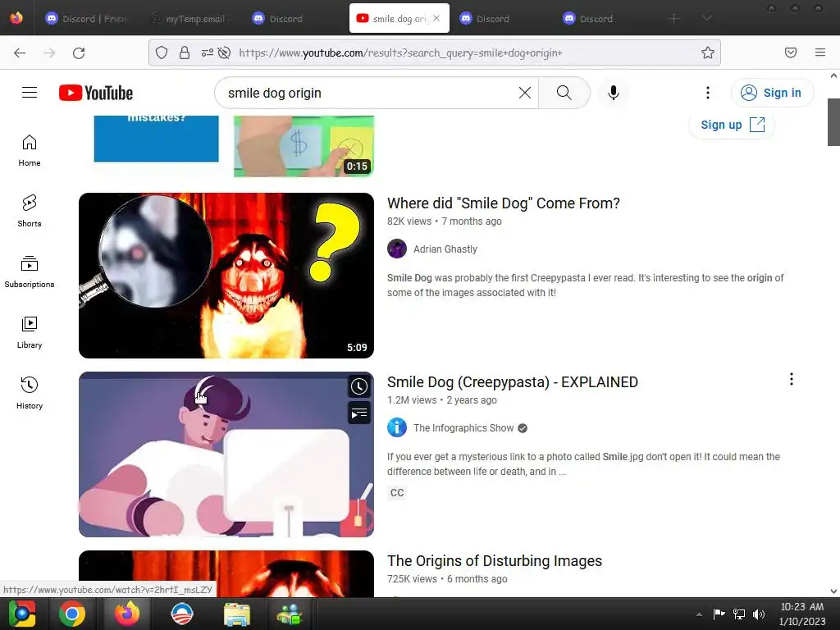840x630 pixels.
Task: Open Library in the sidebar
Action: click(30, 333)
